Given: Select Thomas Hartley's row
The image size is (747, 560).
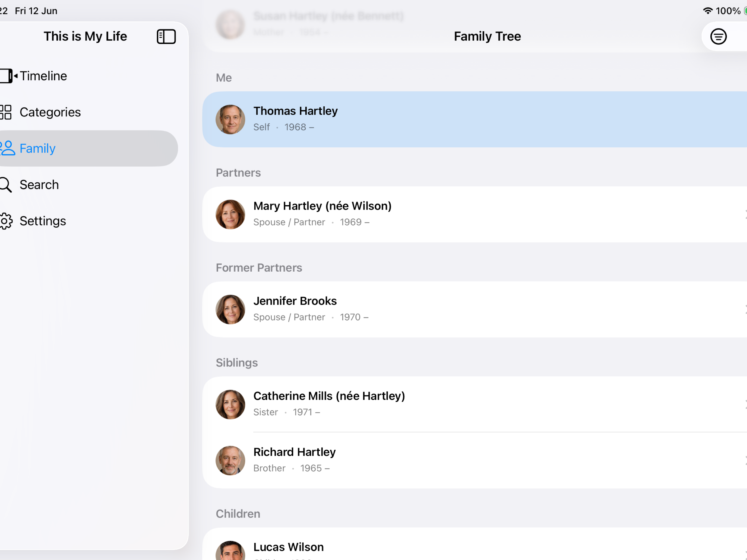Looking at the screenshot, I should coord(474,119).
